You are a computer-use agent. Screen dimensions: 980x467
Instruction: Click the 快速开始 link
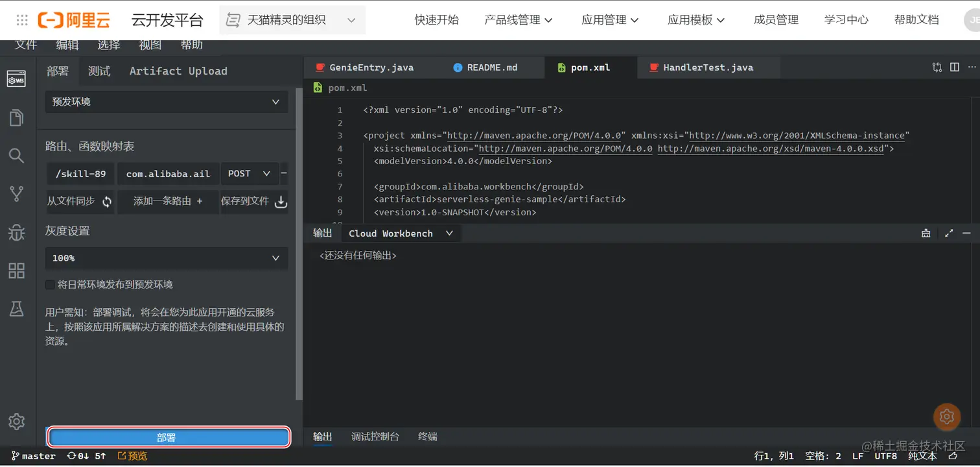[437, 20]
